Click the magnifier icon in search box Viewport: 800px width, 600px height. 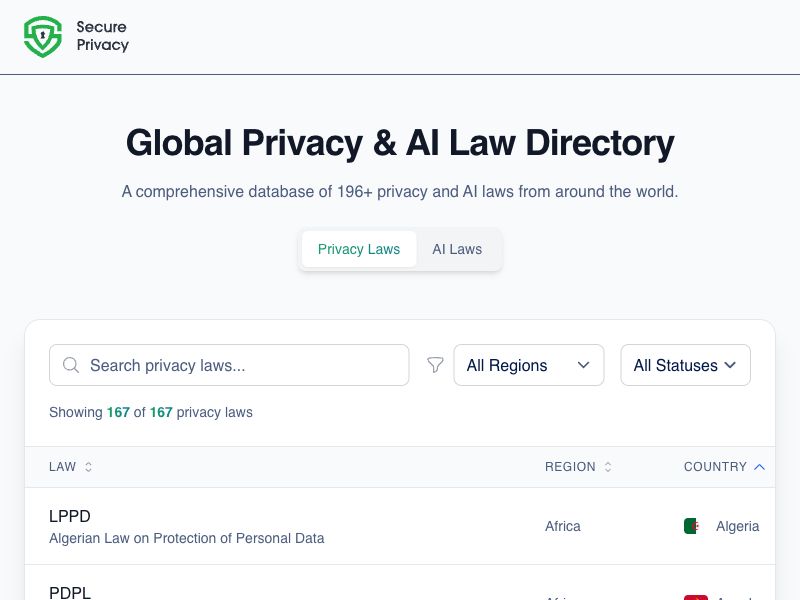(x=71, y=365)
